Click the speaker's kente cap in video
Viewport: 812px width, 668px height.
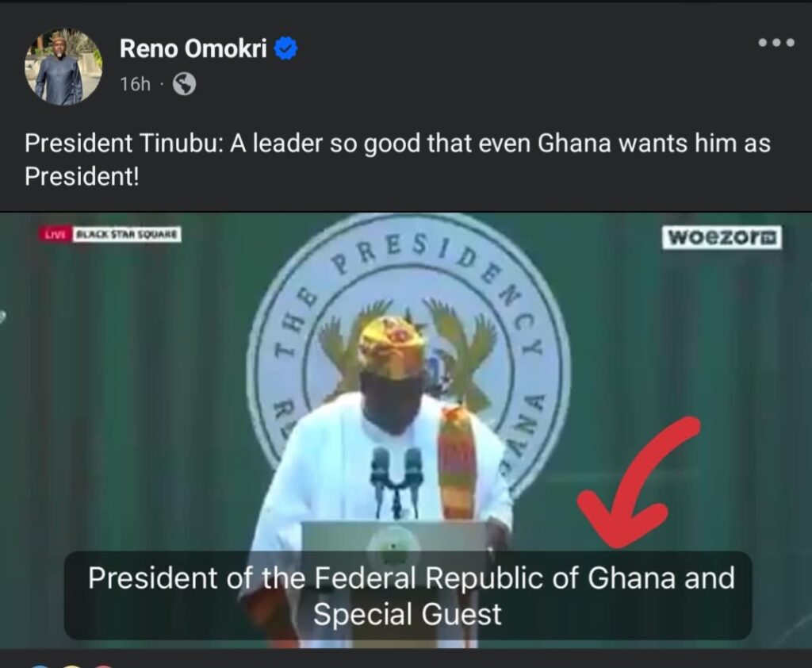393,346
